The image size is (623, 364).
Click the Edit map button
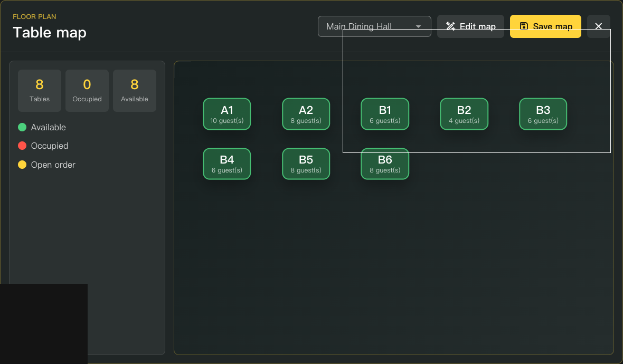point(470,26)
